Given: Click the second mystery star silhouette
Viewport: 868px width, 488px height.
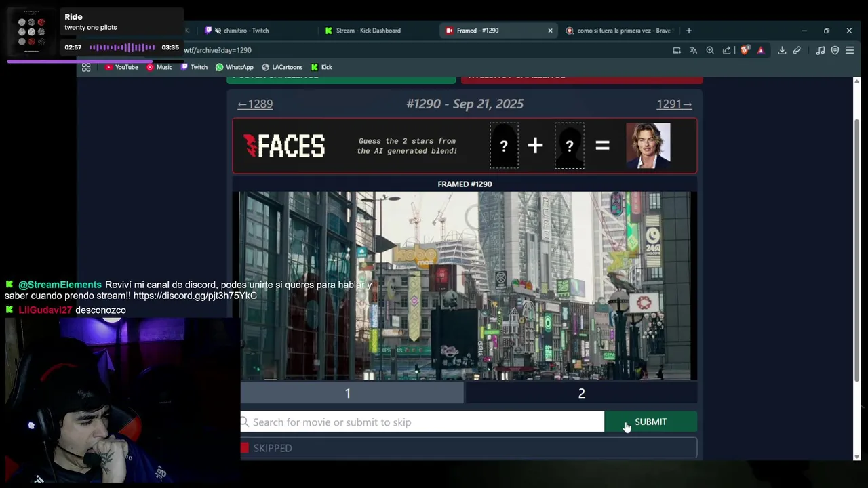Looking at the screenshot, I should pyautogui.click(x=570, y=146).
